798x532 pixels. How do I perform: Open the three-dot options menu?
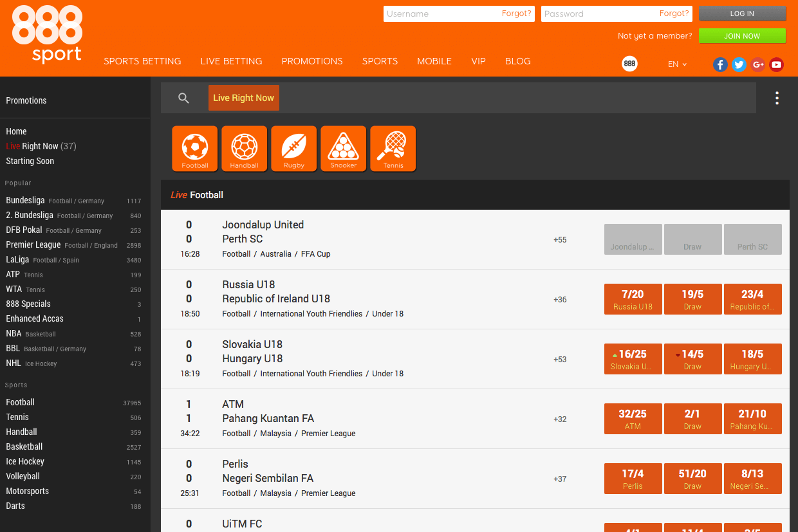coord(777,98)
